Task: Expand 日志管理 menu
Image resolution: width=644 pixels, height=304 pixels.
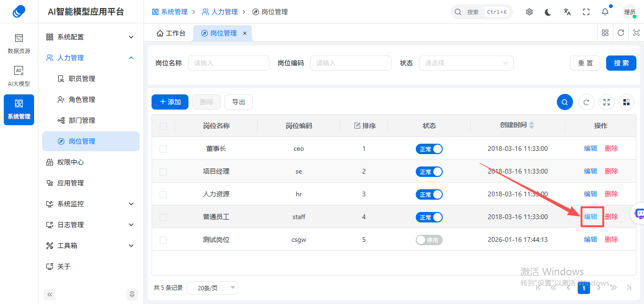Action: (91, 225)
